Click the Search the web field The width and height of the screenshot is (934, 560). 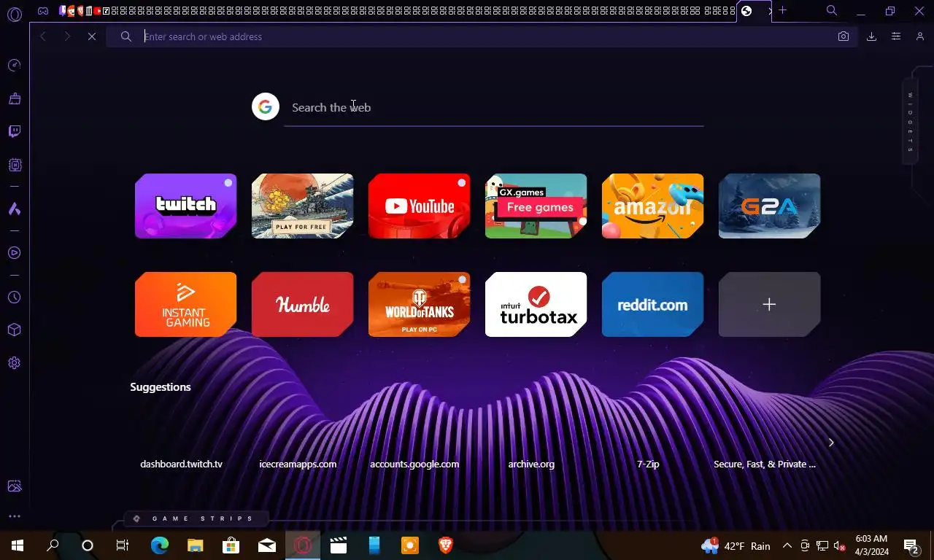click(493, 107)
